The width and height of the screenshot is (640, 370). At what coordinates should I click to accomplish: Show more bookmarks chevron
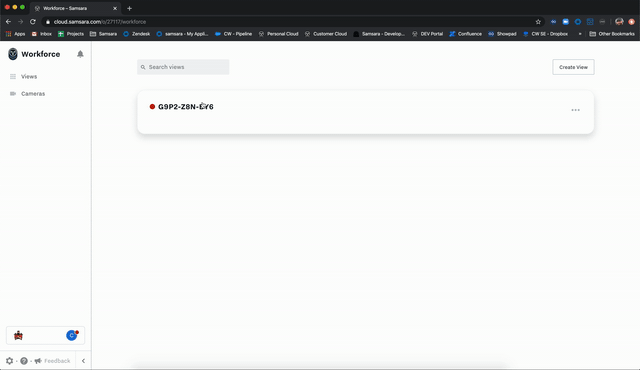(580, 34)
